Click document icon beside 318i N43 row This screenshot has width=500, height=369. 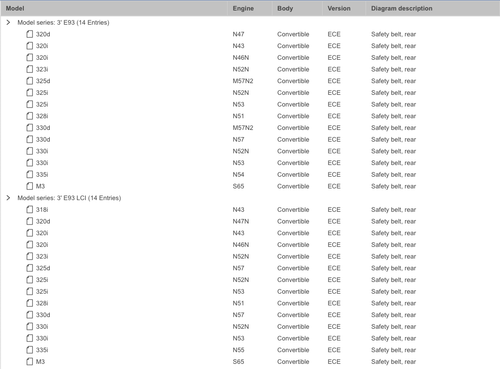30,209
